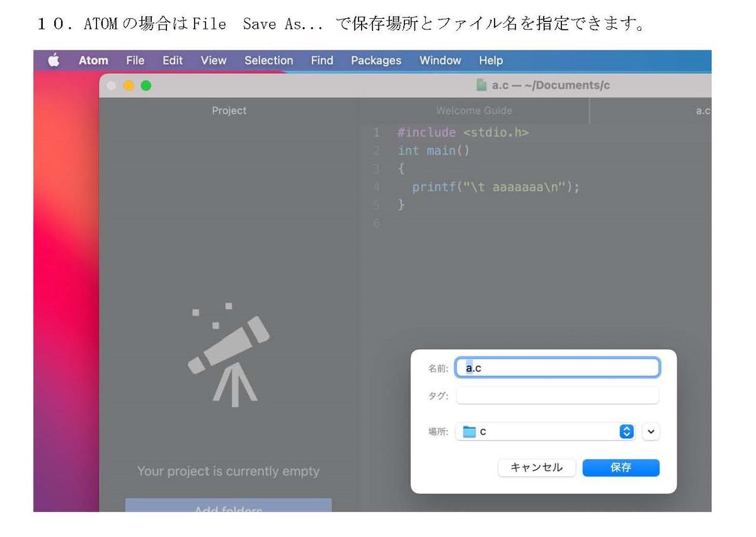
Task: Select the Project panel header
Action: coord(229,111)
